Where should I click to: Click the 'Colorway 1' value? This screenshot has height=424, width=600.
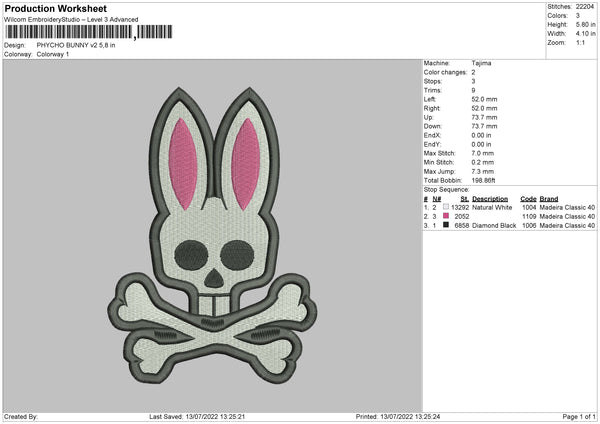click(x=53, y=54)
